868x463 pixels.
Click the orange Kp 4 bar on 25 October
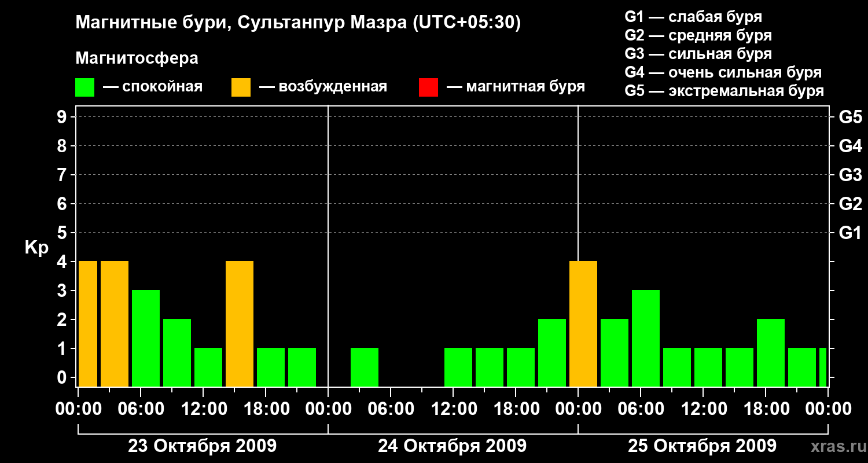pyautogui.click(x=583, y=324)
